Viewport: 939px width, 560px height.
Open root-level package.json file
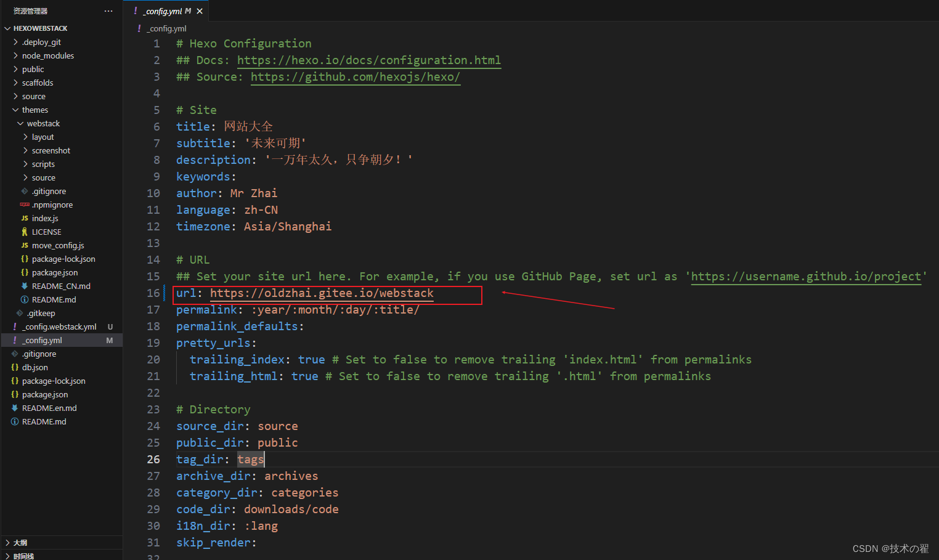tap(45, 394)
